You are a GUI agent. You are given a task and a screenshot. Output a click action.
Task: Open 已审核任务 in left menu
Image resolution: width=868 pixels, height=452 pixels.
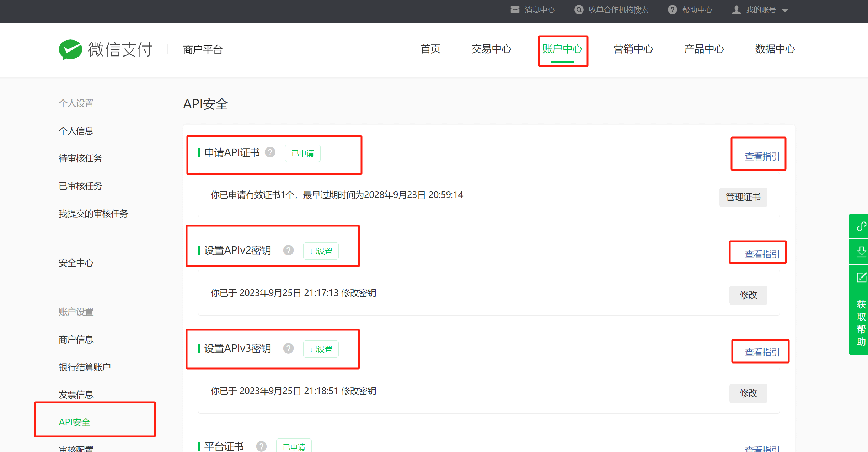tap(80, 186)
